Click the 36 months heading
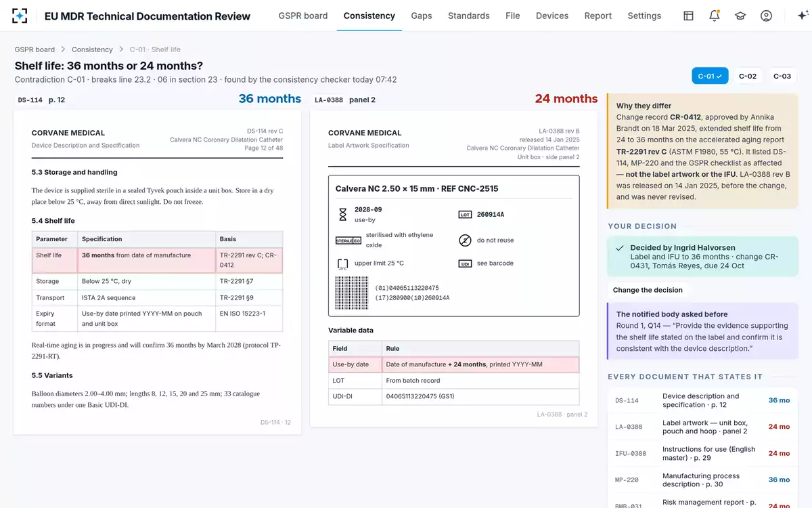This screenshot has height=508, width=812. pyautogui.click(x=269, y=99)
